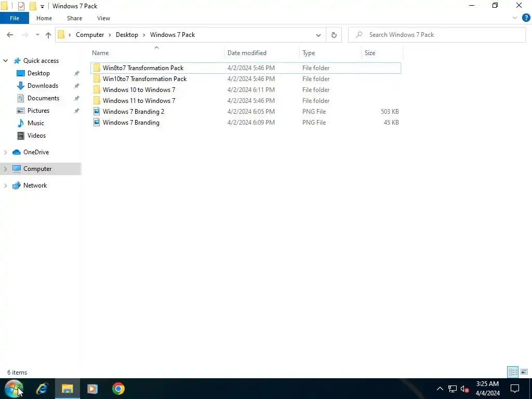Open Downloads in Quick access
This screenshot has height=399, width=532.
[43, 86]
